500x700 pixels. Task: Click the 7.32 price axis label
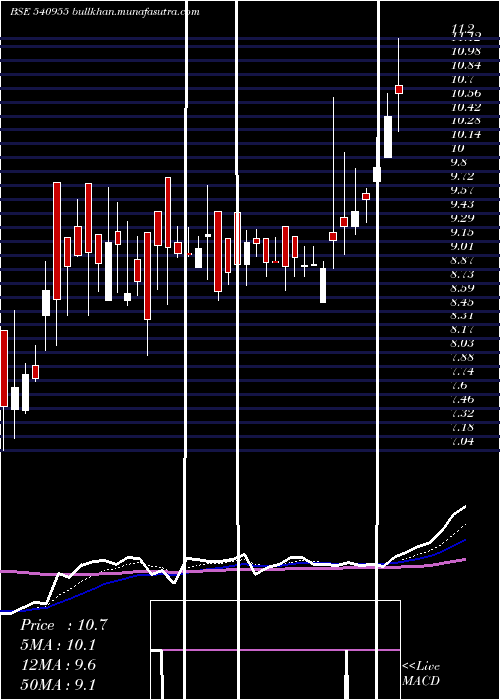[x=463, y=413]
